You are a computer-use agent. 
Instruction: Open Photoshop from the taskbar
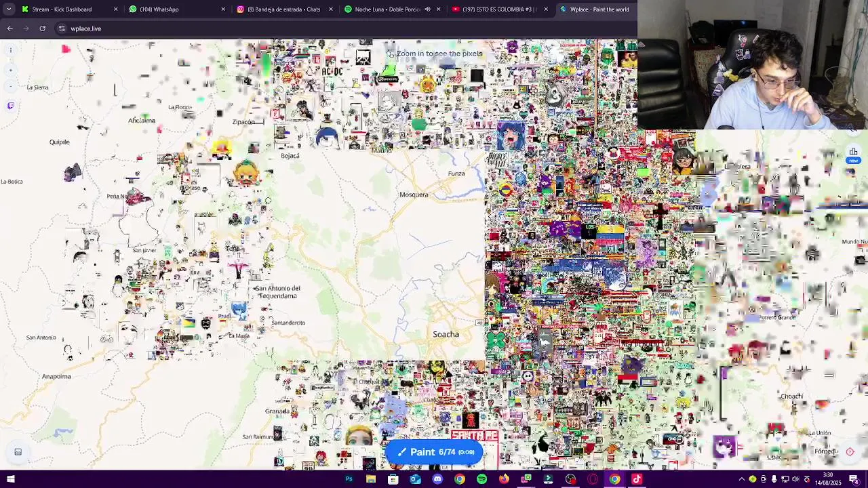(349, 479)
